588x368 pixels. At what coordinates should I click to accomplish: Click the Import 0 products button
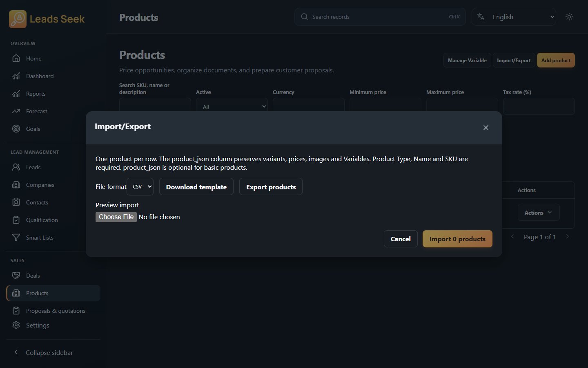pyautogui.click(x=457, y=239)
